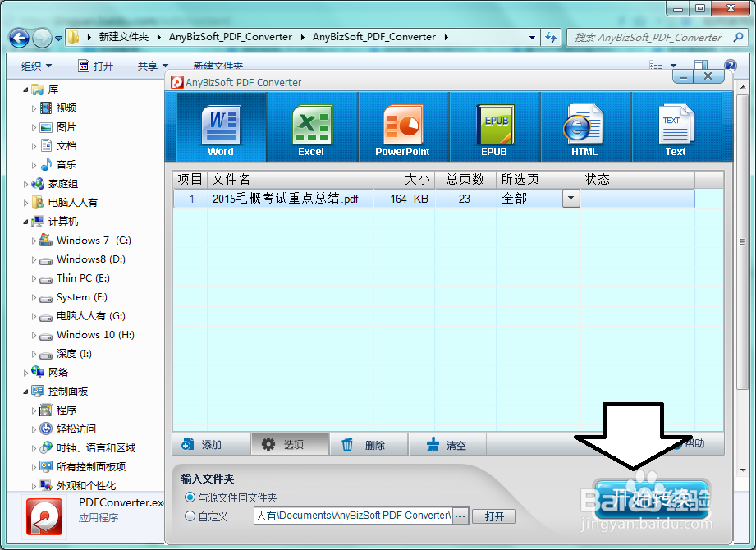The height and width of the screenshot is (550, 756).
Task: Click the 总页数 column header
Action: click(465, 179)
